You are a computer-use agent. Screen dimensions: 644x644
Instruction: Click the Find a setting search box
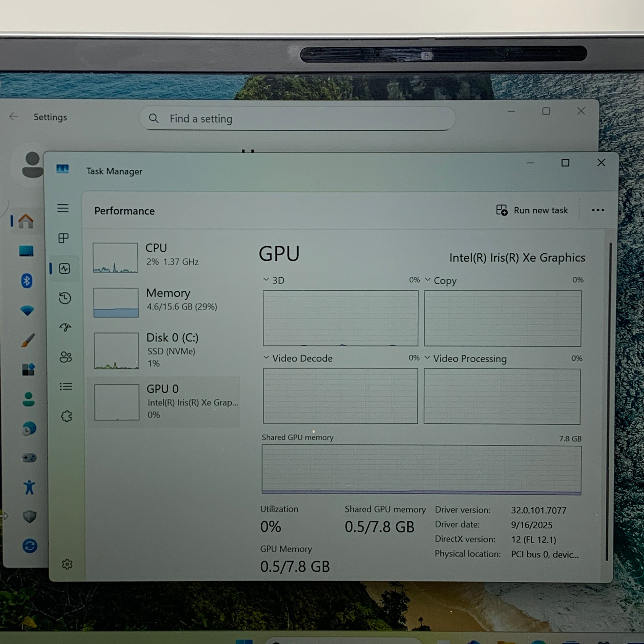point(297,119)
